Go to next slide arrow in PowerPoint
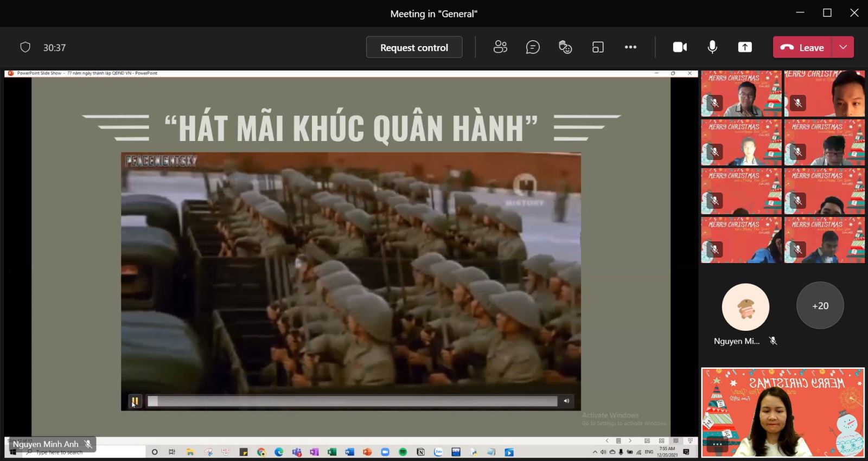The width and height of the screenshot is (868, 461). coord(630,441)
